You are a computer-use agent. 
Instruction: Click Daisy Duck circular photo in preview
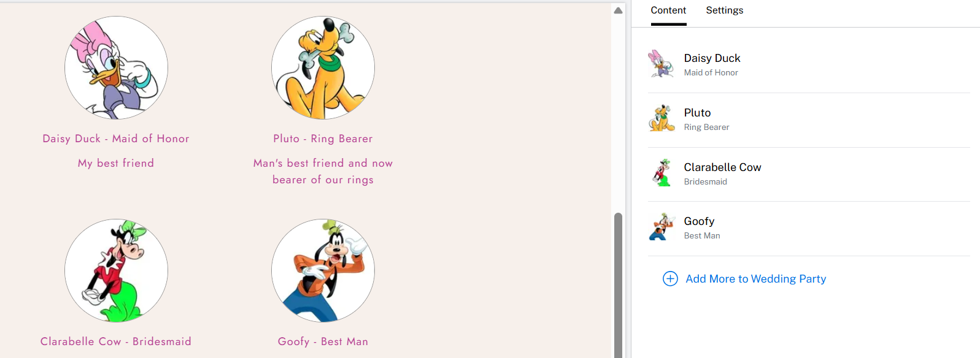pyautogui.click(x=116, y=67)
